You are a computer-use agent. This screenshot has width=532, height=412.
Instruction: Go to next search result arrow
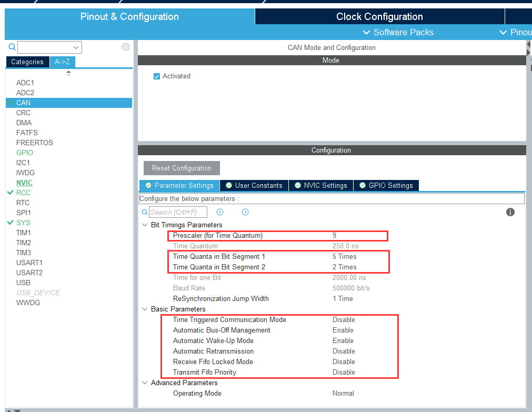tap(245, 212)
